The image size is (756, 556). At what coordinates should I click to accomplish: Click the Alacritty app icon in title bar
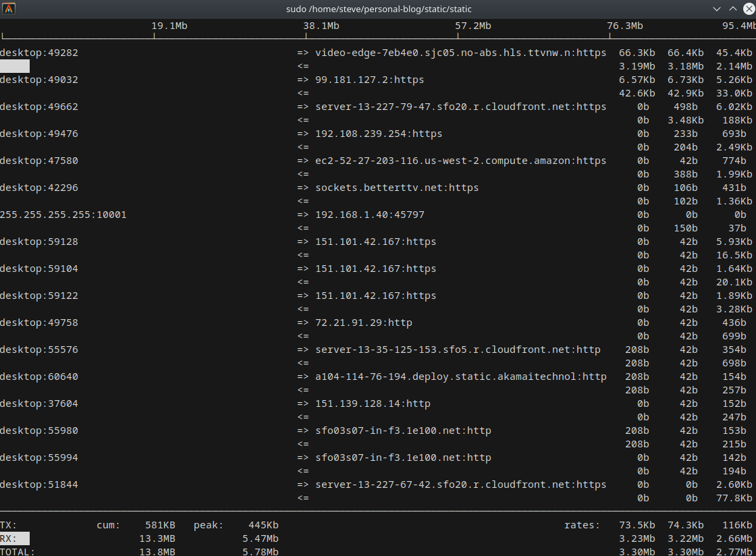9,9
